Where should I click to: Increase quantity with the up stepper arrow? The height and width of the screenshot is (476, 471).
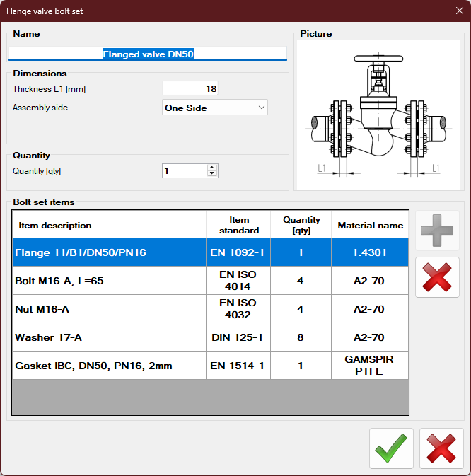[x=212, y=167]
